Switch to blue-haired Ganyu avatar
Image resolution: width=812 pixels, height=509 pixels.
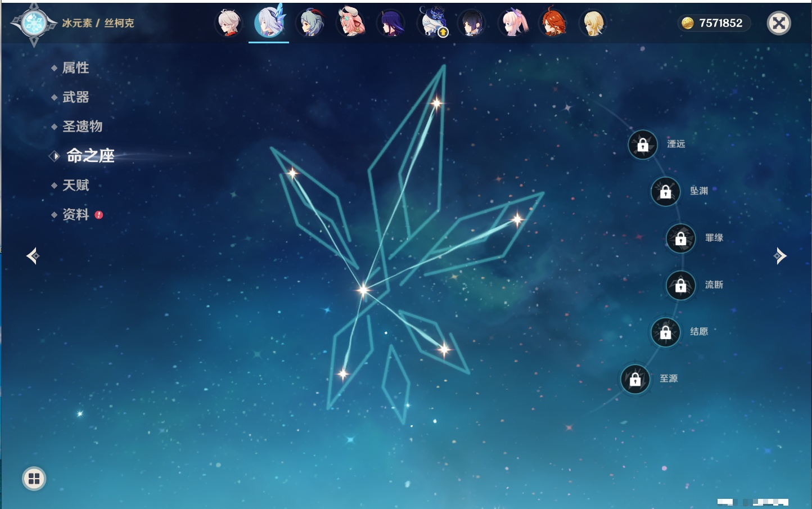(x=310, y=23)
